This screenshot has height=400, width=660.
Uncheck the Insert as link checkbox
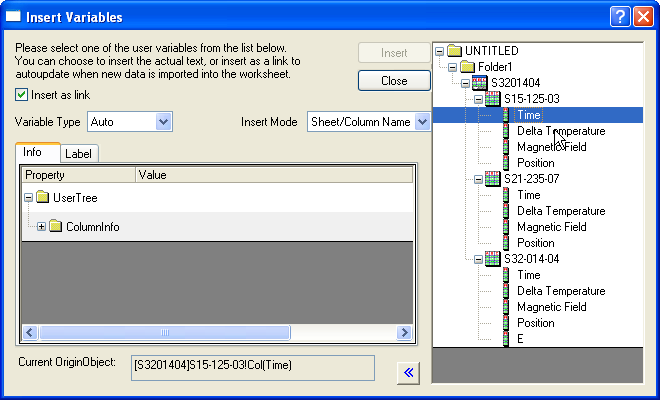click(x=22, y=95)
